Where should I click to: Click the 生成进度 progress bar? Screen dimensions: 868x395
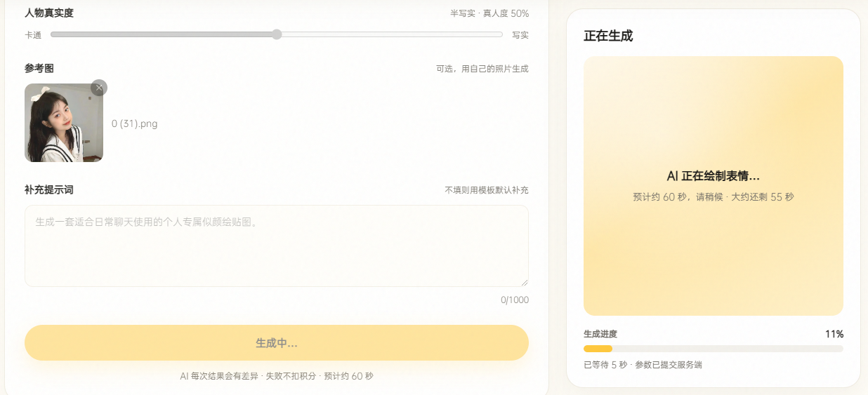[x=714, y=349]
